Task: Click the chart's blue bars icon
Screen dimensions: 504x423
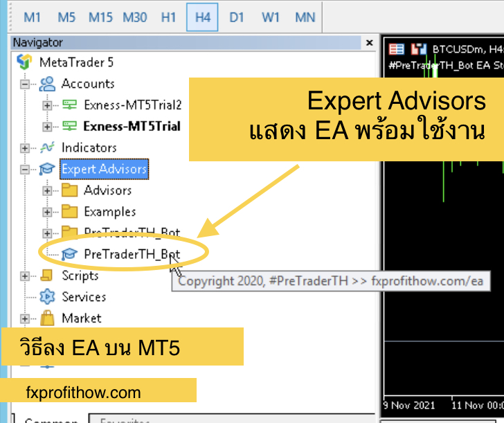Action: click(419, 49)
